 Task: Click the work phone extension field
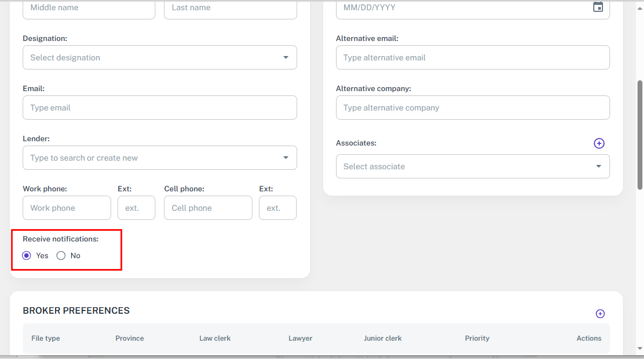(x=136, y=208)
